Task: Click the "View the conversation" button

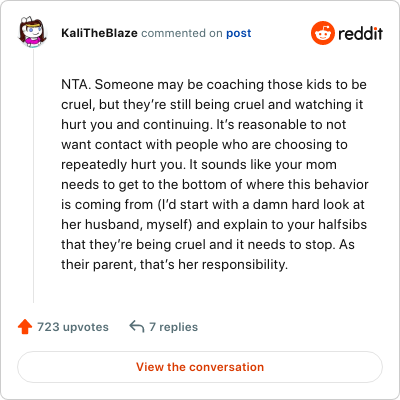Action: click(x=200, y=367)
